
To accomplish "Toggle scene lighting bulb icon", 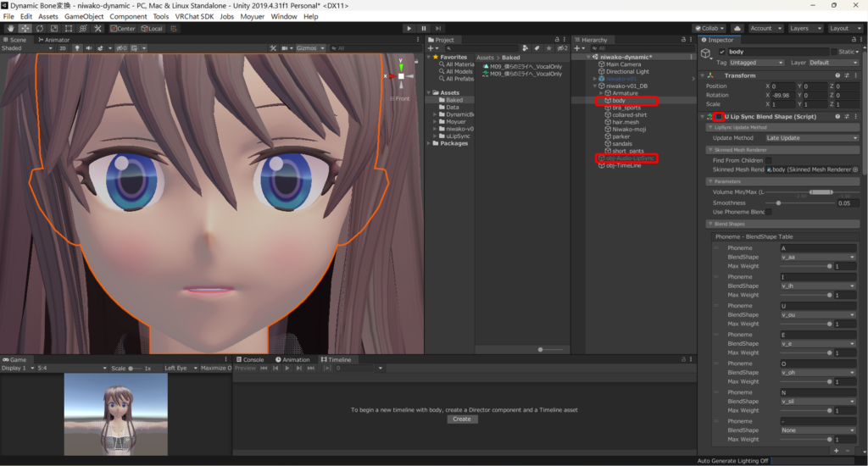I will (77, 48).
